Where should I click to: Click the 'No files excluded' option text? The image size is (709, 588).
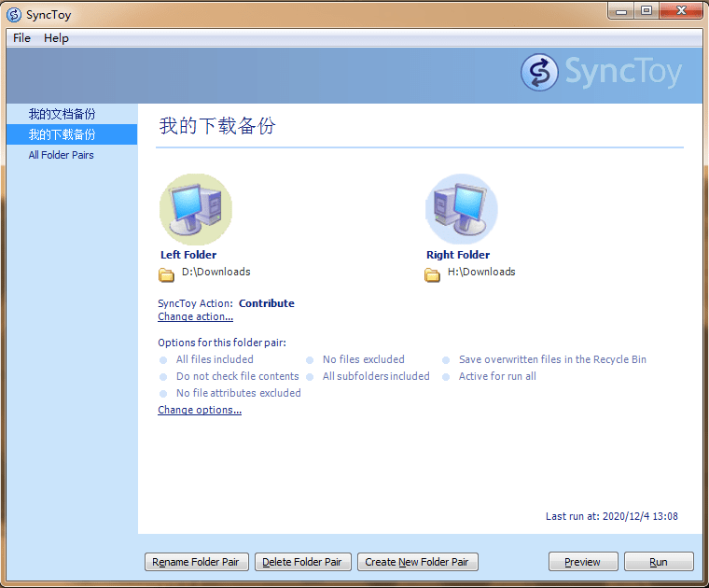click(364, 359)
